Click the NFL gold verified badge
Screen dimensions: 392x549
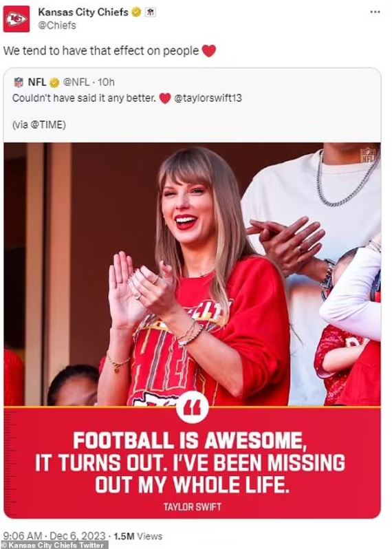point(54,83)
